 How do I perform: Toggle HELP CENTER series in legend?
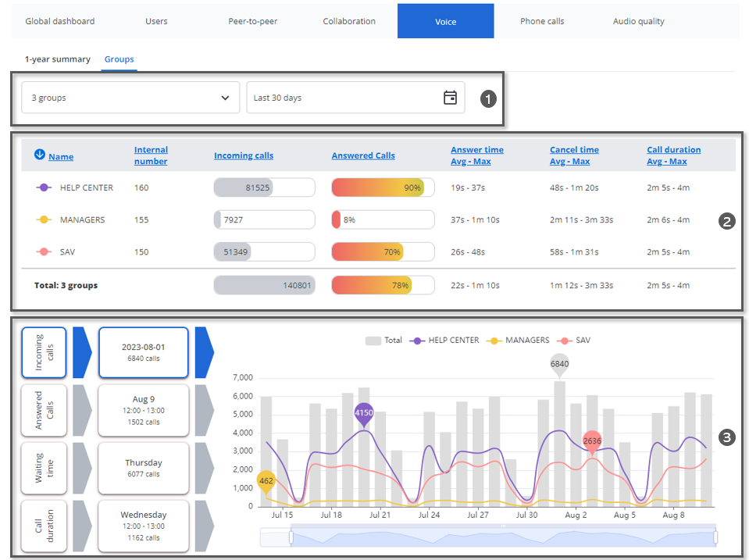tap(444, 341)
